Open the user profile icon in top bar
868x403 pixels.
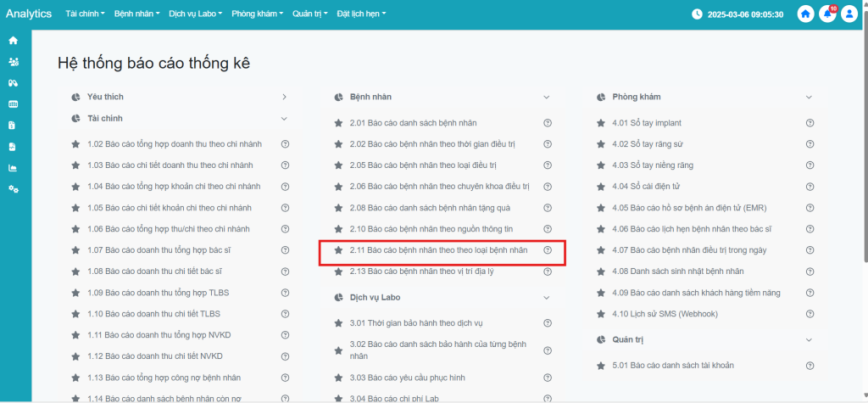pos(849,14)
